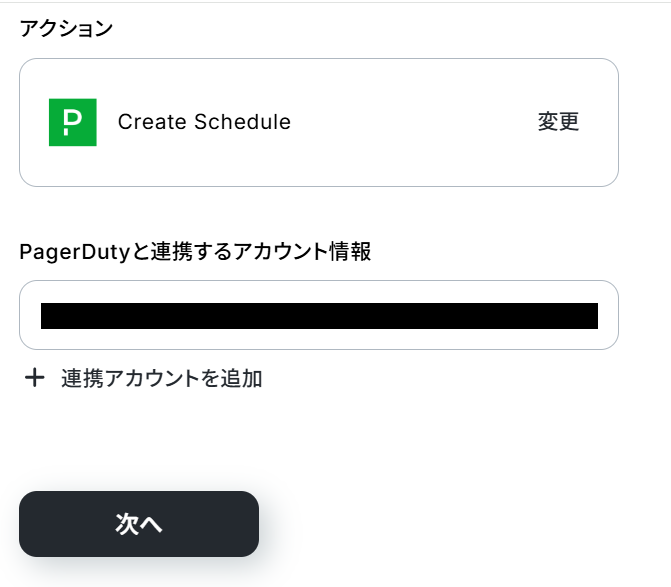Click the green PagerDuty logo icon
Image resolution: width=671 pixels, height=587 pixels.
tap(73, 122)
